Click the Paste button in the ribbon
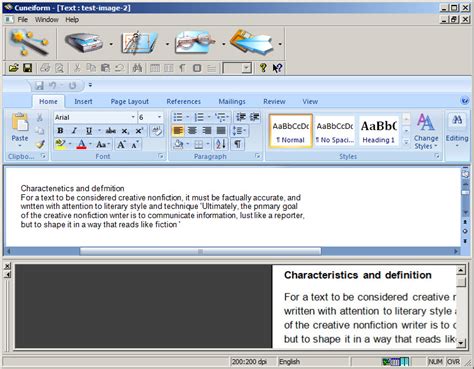This screenshot has height=369, width=474. pyautogui.click(x=20, y=131)
